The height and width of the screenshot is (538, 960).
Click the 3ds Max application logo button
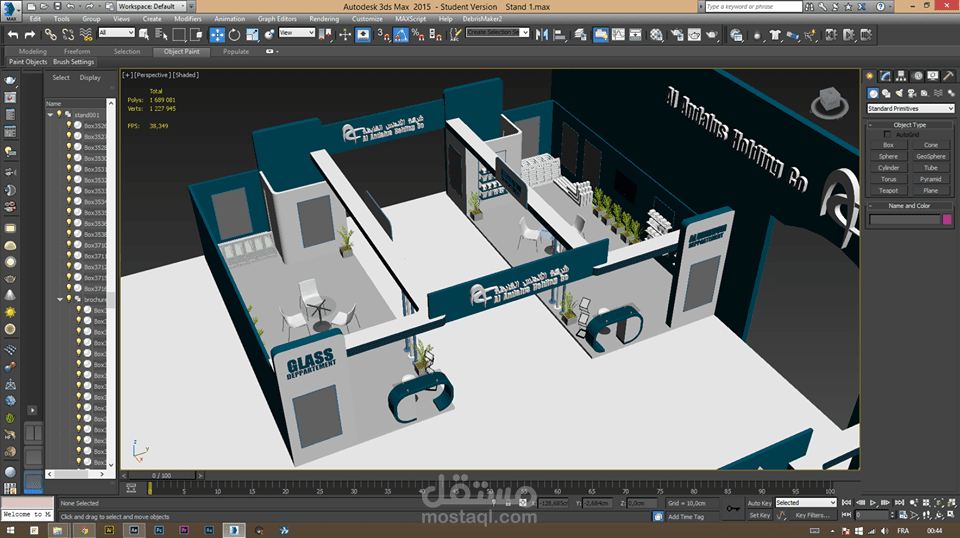10,10
